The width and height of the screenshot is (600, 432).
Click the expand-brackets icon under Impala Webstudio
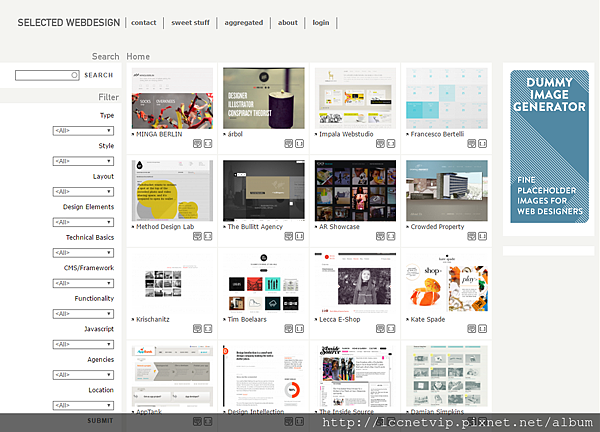pos(391,143)
